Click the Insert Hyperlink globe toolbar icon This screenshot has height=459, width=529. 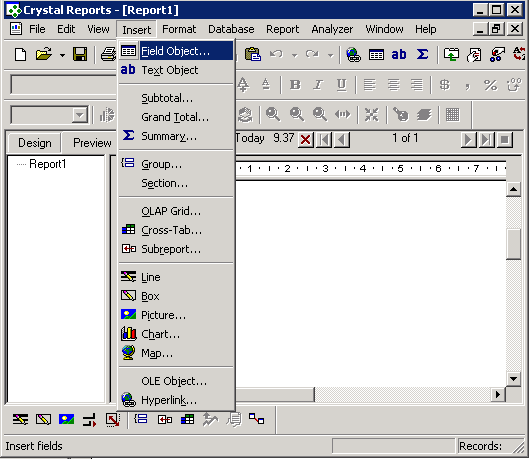pos(353,55)
